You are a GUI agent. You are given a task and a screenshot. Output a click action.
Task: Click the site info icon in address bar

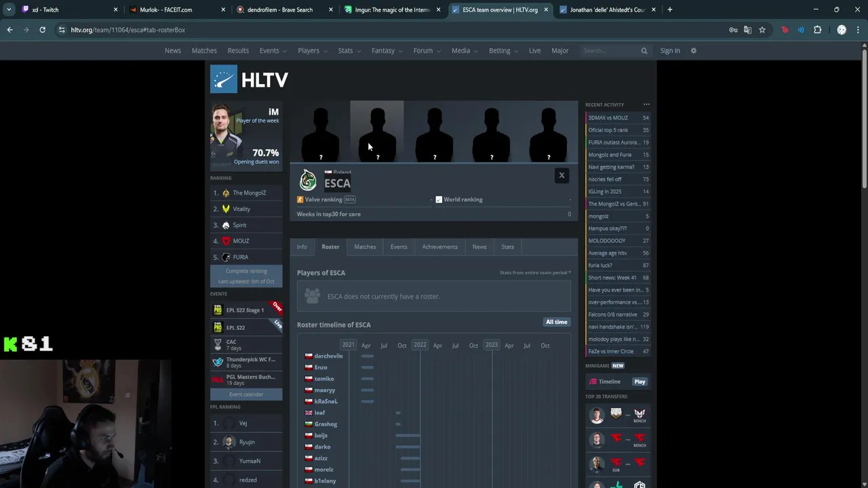(62, 30)
